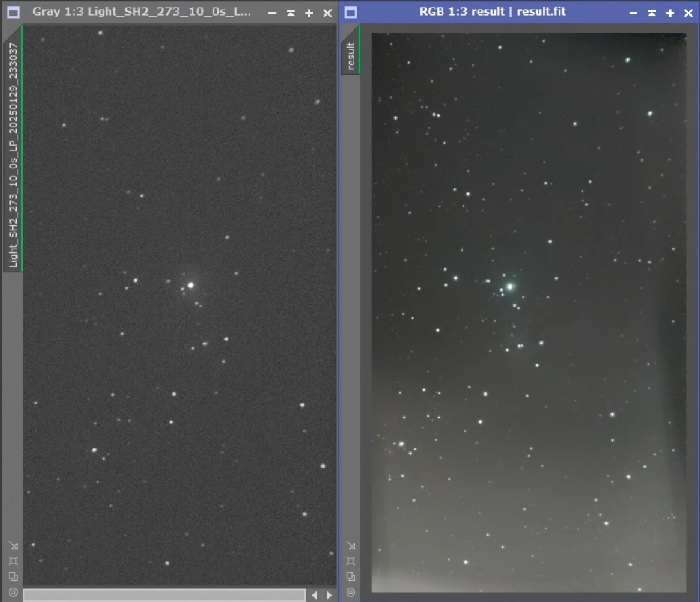Click the bright central star in the result image
The width and height of the screenshot is (700, 602).
[x=510, y=286]
